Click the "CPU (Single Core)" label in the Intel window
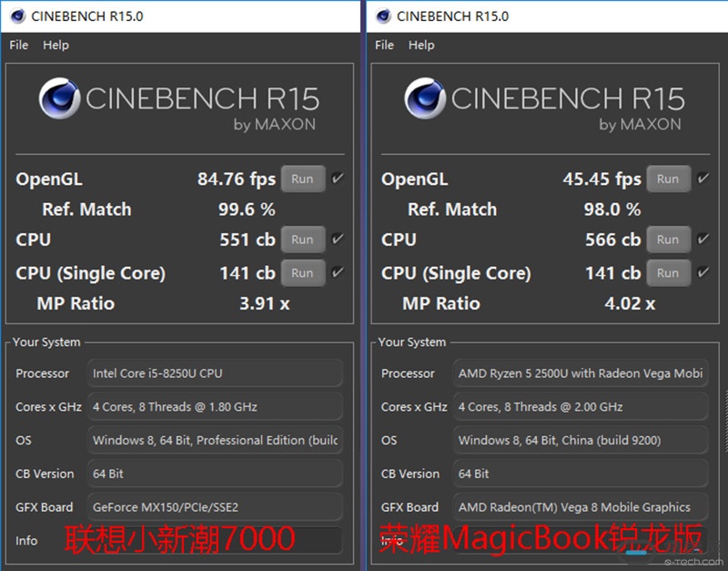The width and height of the screenshot is (728, 571). (x=90, y=273)
